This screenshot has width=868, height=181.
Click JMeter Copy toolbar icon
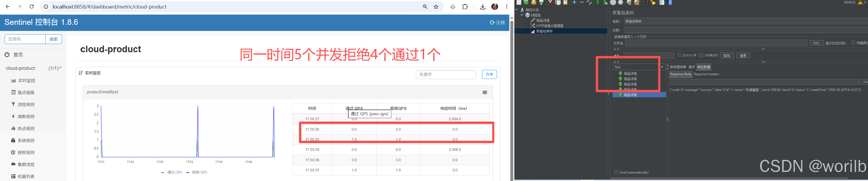point(558,2)
